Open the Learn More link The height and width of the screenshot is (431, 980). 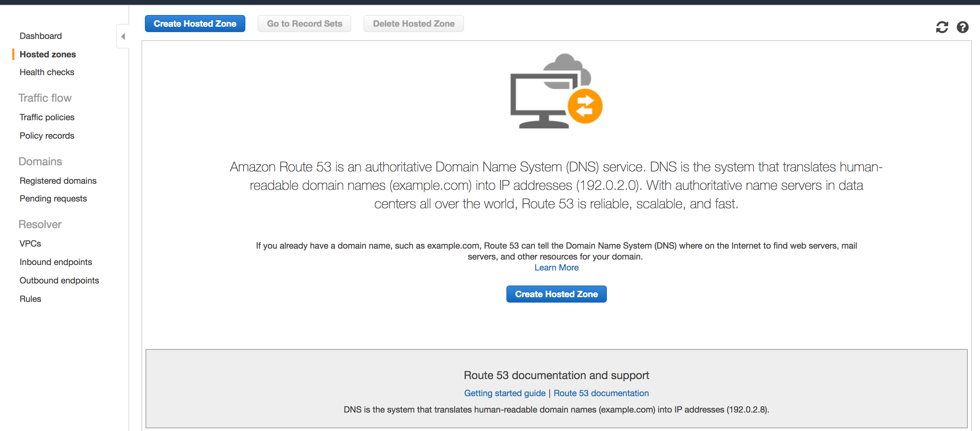pyautogui.click(x=556, y=267)
